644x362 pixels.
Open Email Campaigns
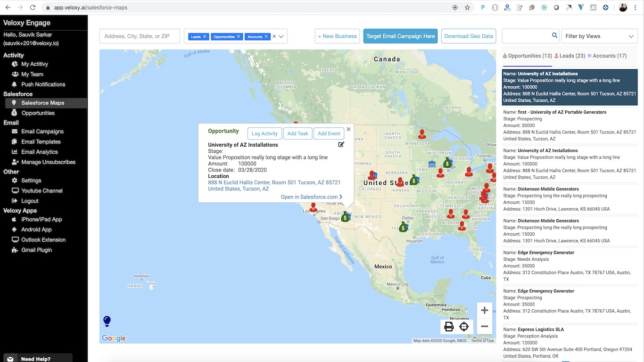[x=42, y=132]
